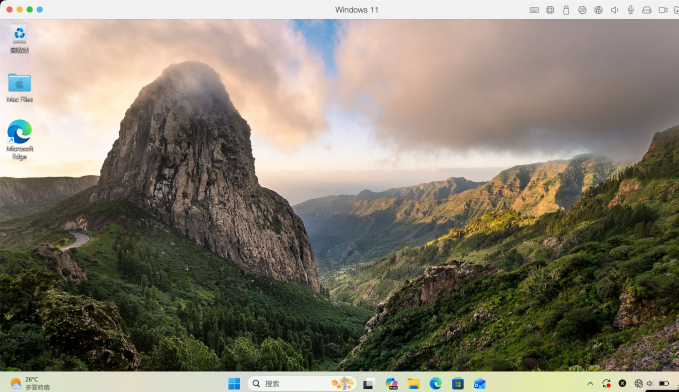Click the battery icon in system tray
Viewport: 679px width, 392px height.
(x=664, y=383)
